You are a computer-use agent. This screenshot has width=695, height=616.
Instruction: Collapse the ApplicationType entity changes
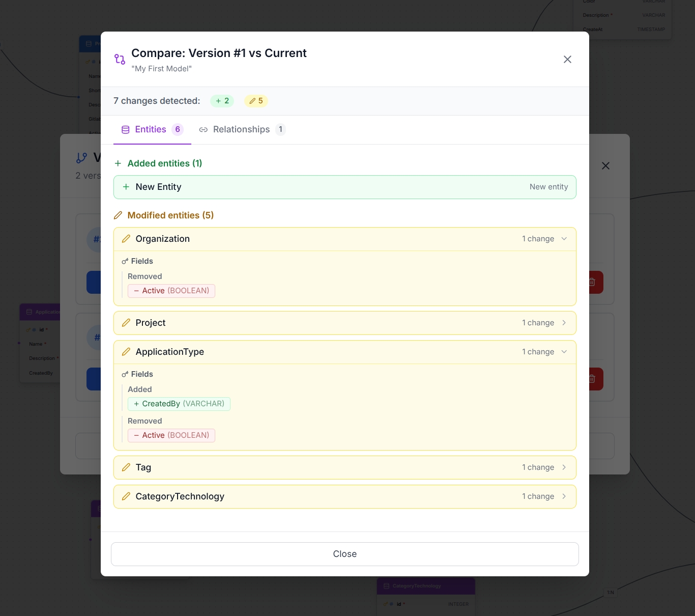[564, 352]
